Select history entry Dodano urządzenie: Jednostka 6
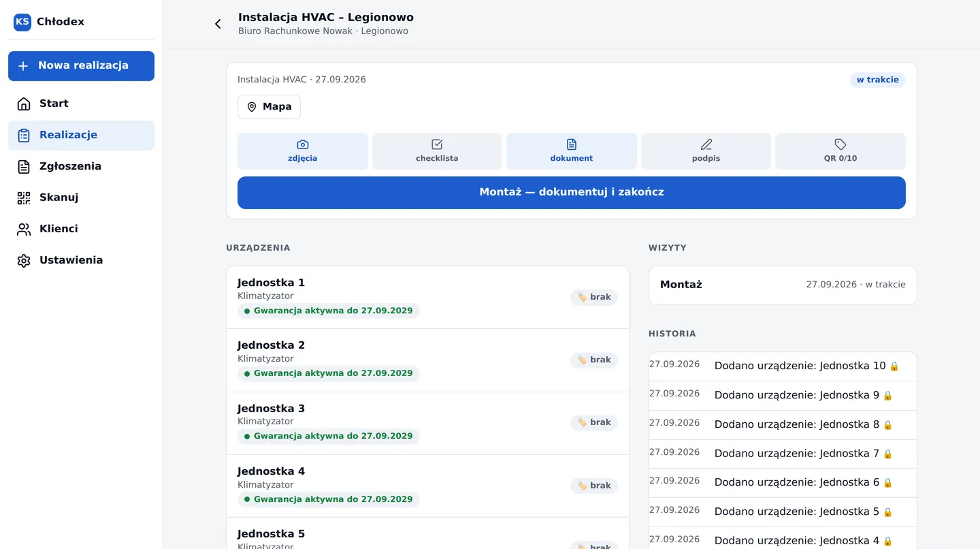Viewport: 980px width, 549px height. 783,483
